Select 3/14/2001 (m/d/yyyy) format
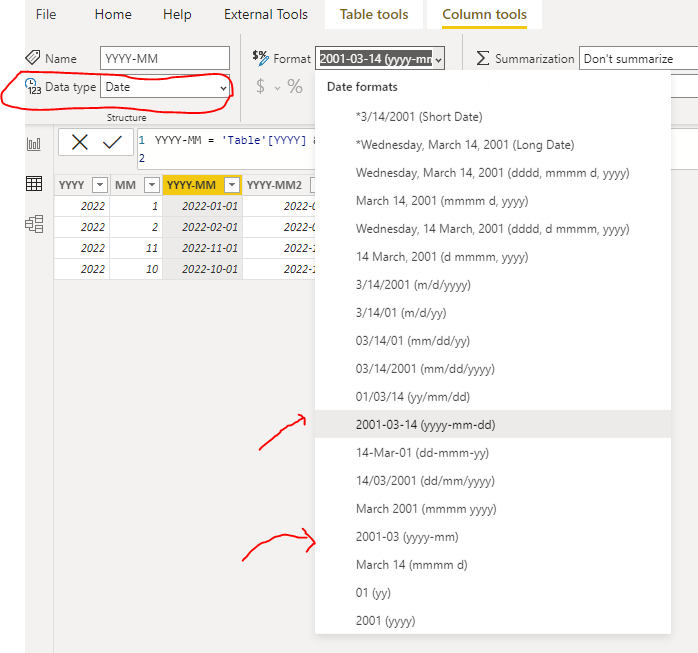The height and width of the screenshot is (653, 698). [493, 285]
